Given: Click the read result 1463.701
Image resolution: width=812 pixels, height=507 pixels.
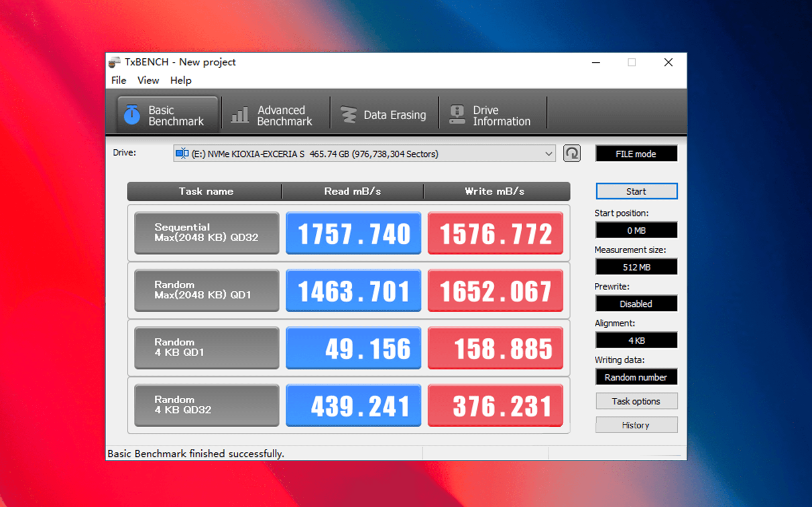Looking at the screenshot, I should 353,290.
